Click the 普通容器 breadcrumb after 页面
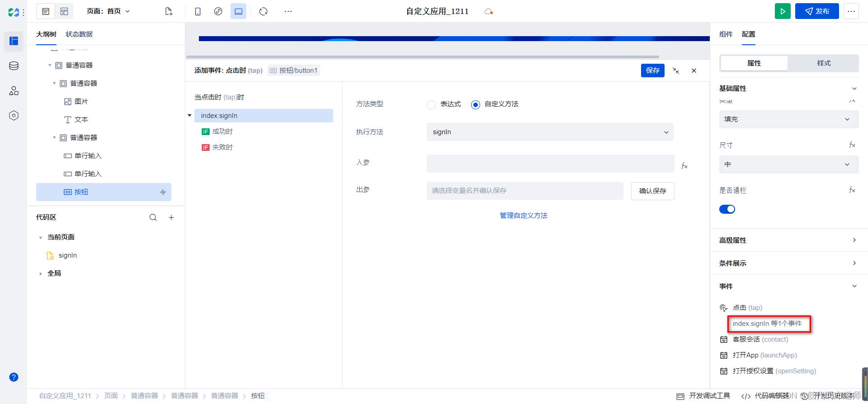Viewport: 868px width, 404px height. click(x=144, y=396)
